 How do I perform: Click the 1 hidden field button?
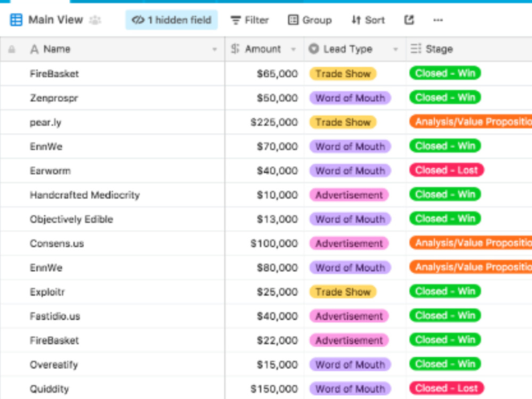click(171, 20)
